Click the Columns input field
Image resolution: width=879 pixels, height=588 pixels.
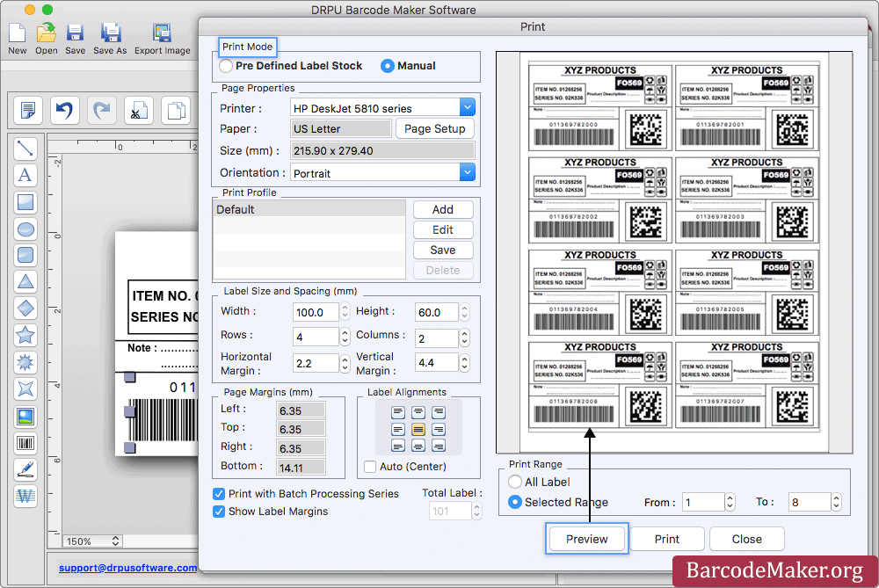coord(436,338)
